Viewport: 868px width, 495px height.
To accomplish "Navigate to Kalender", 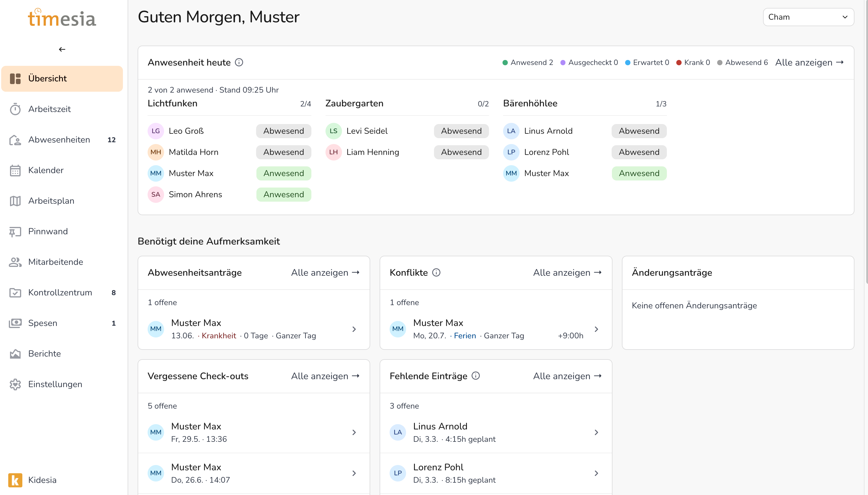I will click(x=62, y=170).
